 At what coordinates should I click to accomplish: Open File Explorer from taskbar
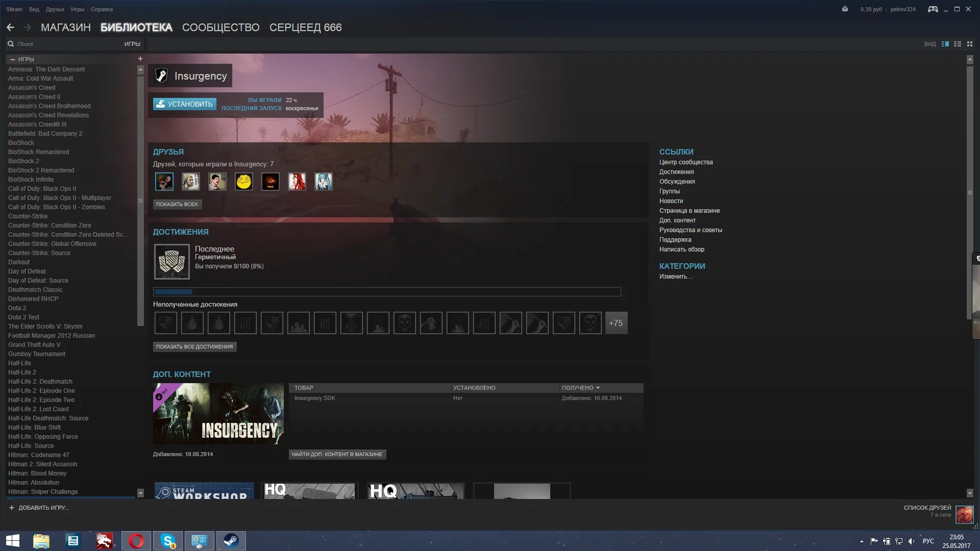41,541
